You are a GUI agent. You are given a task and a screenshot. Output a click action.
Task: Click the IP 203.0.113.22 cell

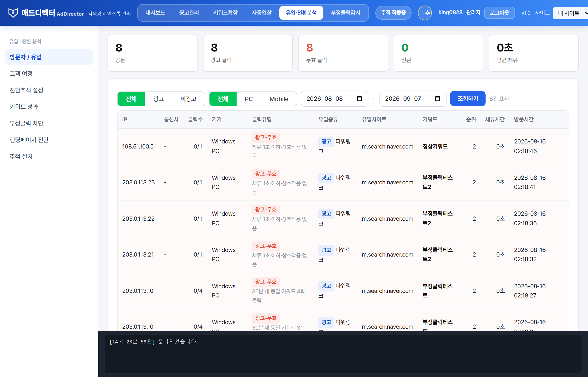pos(139,219)
